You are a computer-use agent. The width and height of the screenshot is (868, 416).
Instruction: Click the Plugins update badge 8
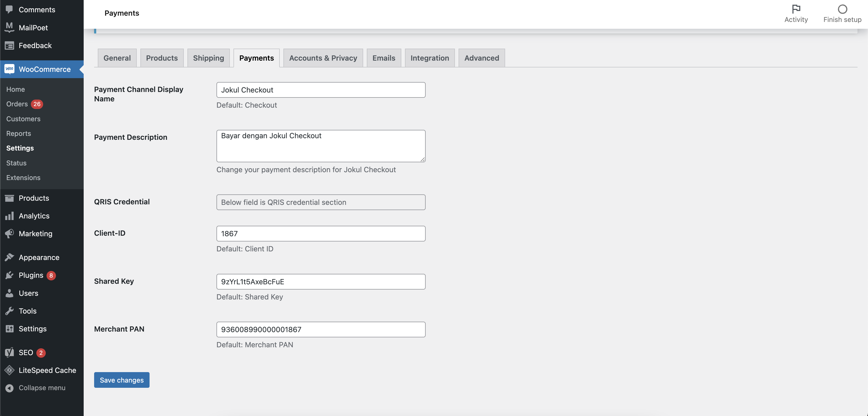(51, 275)
